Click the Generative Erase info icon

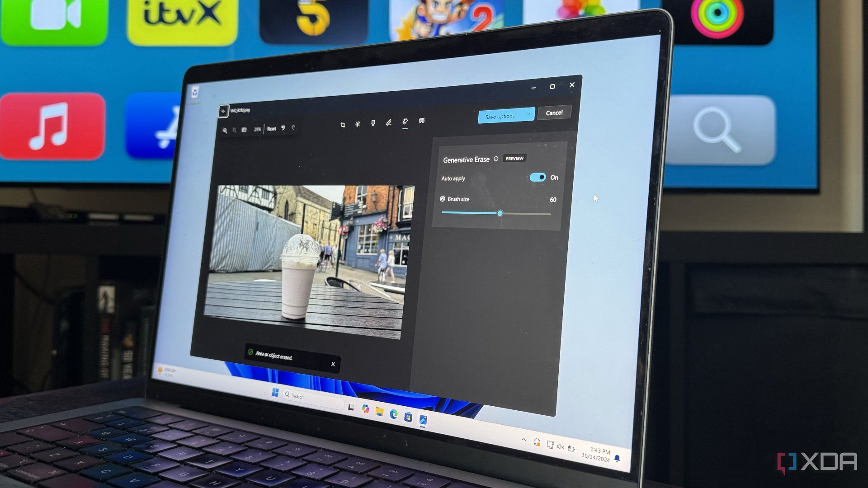click(495, 157)
